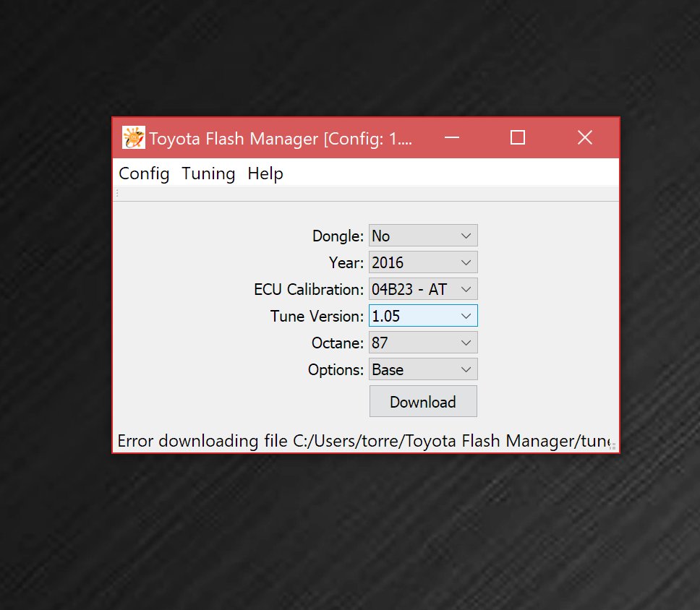Open the Help menu
The width and height of the screenshot is (700, 610).
(x=265, y=173)
